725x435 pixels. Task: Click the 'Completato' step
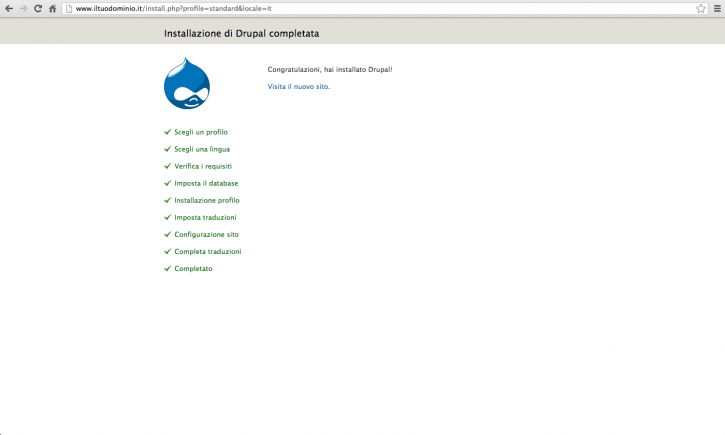(x=193, y=269)
